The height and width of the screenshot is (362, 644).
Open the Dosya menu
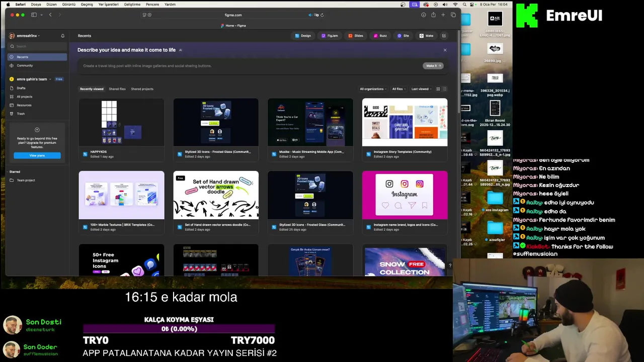pos(36,5)
